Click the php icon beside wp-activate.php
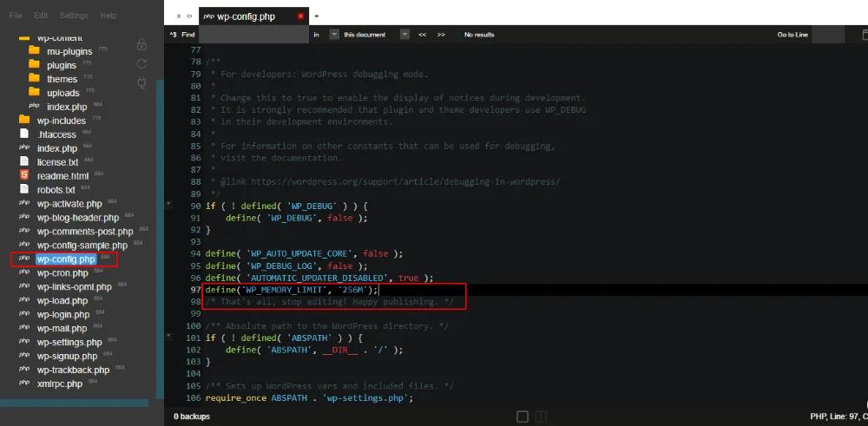 [x=24, y=202]
